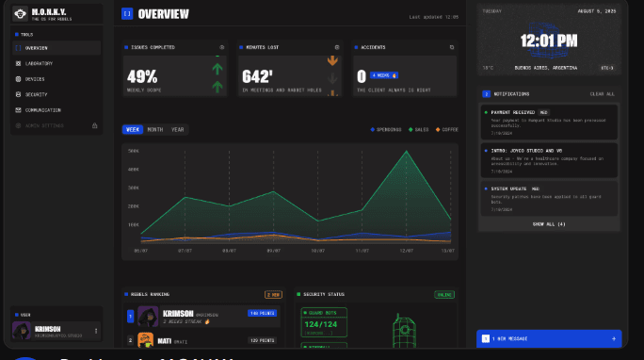Click the Communication envelope icon

pos(18,110)
